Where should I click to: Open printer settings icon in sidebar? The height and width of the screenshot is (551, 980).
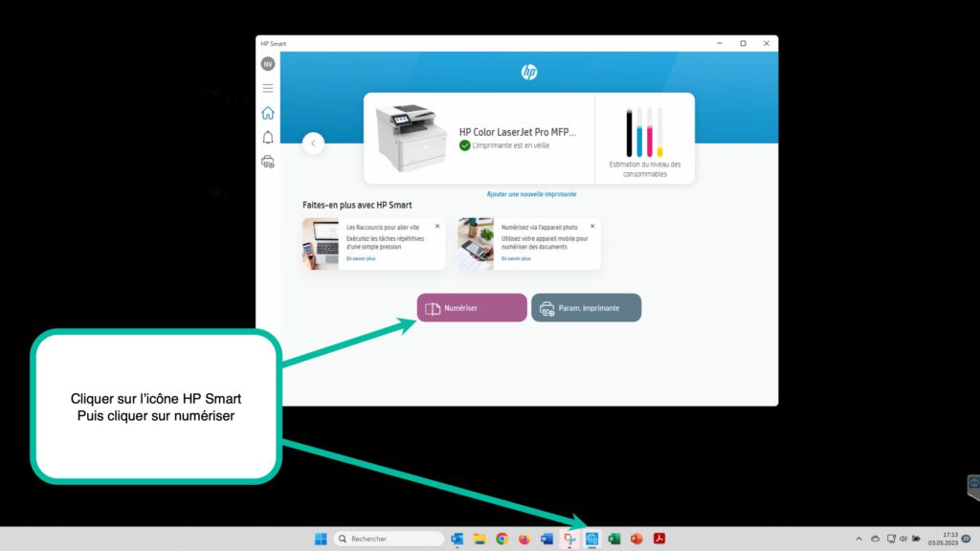point(268,163)
